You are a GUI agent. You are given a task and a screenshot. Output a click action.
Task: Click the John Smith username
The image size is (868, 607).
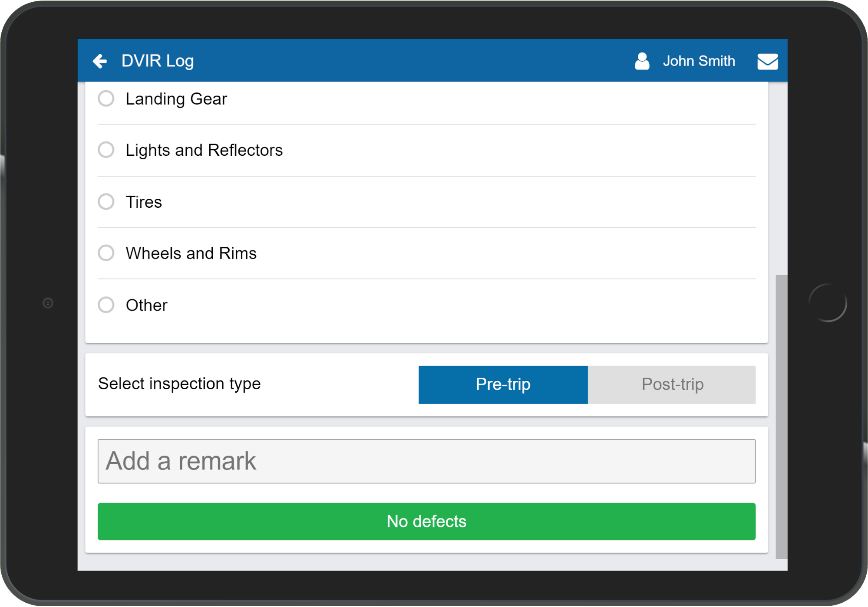pos(699,61)
